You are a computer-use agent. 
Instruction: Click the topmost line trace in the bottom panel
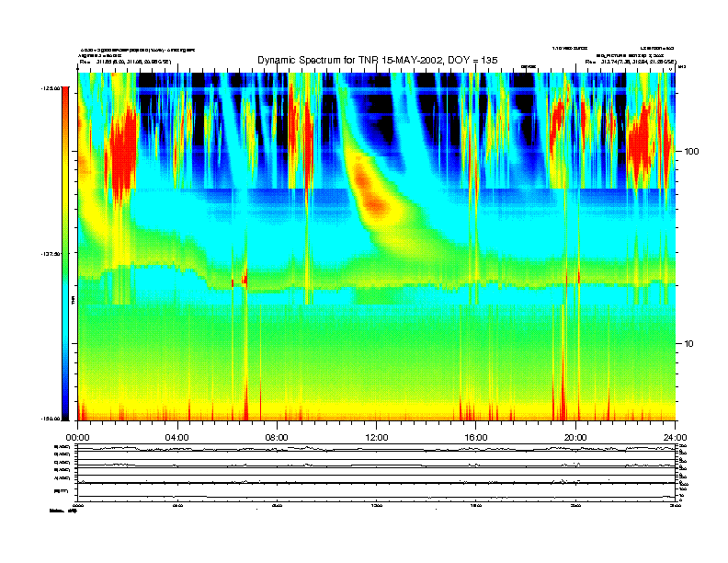pyautogui.click(x=377, y=448)
